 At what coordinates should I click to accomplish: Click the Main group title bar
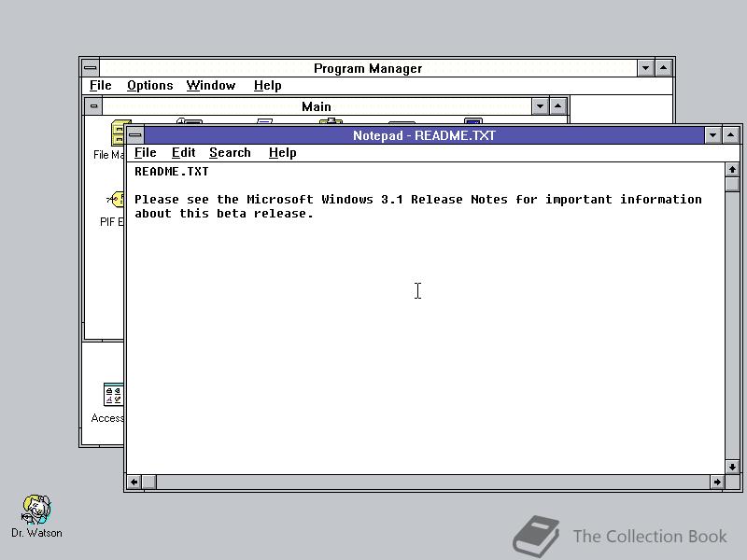pos(317,106)
